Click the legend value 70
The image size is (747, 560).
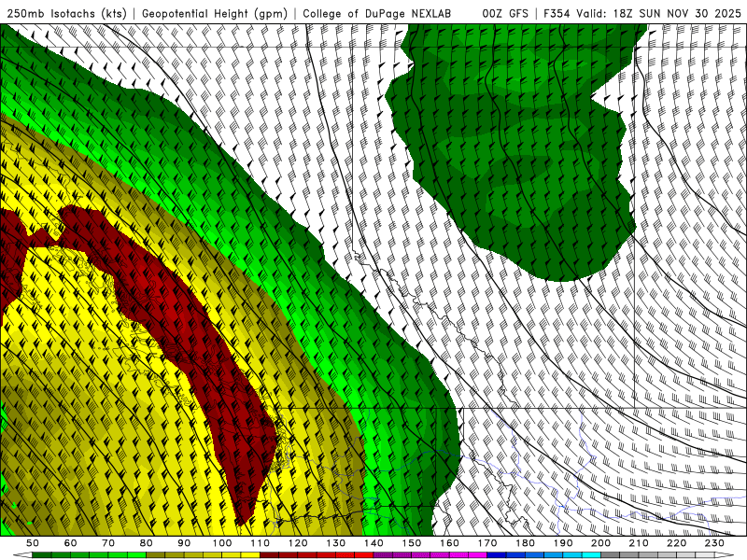tap(108, 543)
